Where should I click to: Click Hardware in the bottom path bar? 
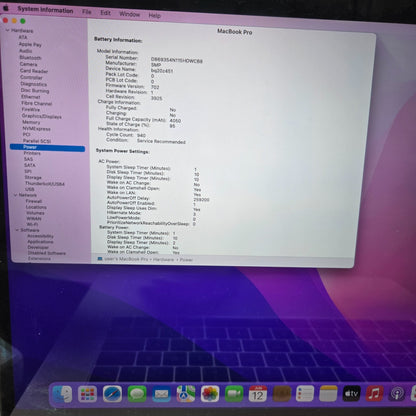[164, 259]
